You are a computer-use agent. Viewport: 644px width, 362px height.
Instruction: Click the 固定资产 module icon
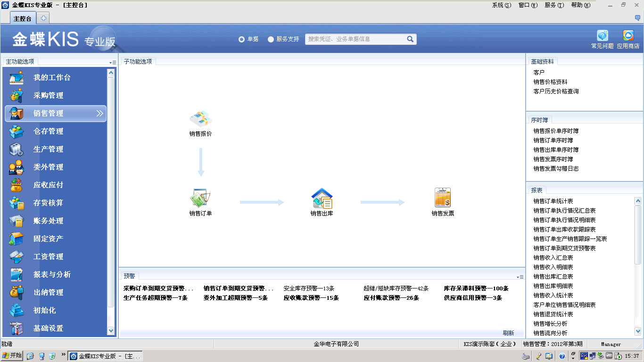17,239
